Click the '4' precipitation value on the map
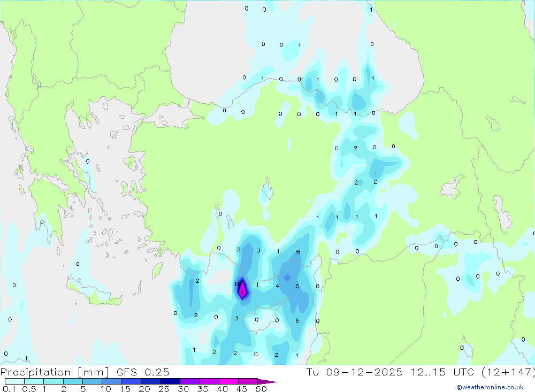Image resolution: width=535 pixels, height=392 pixels. click(x=277, y=286)
